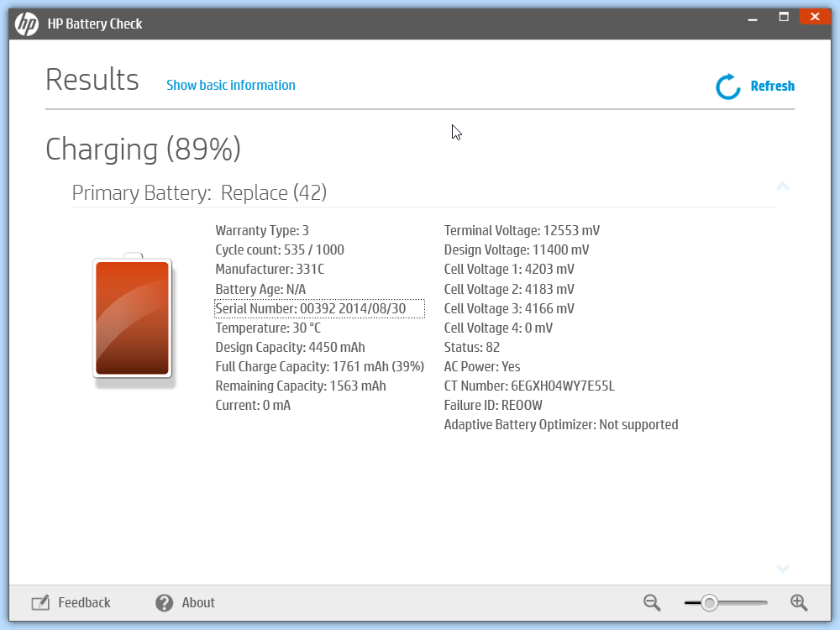Collapse the Primary Battery section chevron
The width and height of the screenshot is (840, 630).
[x=783, y=186]
